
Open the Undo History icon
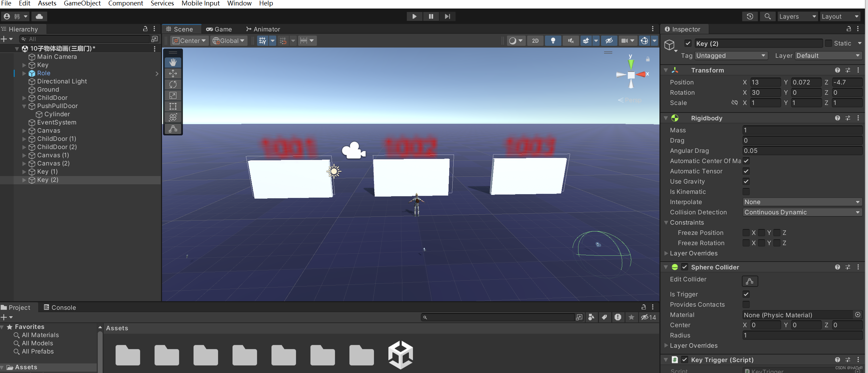750,16
